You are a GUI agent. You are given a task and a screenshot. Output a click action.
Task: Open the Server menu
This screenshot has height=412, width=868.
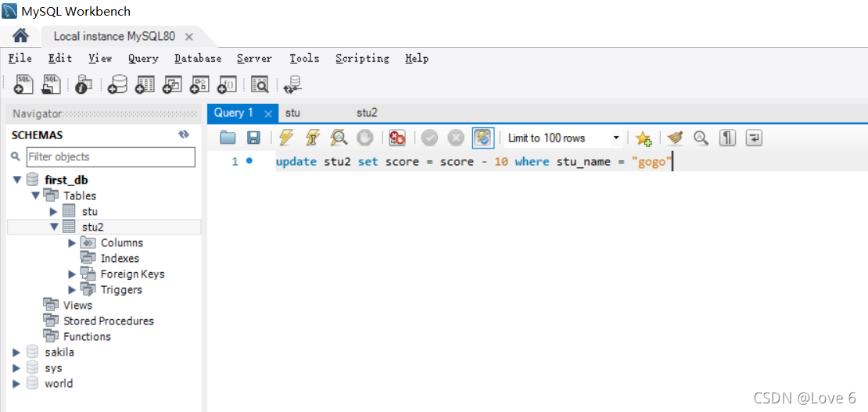[254, 58]
